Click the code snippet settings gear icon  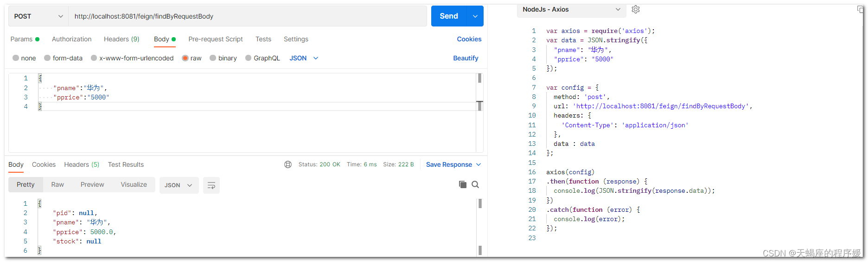pos(636,9)
